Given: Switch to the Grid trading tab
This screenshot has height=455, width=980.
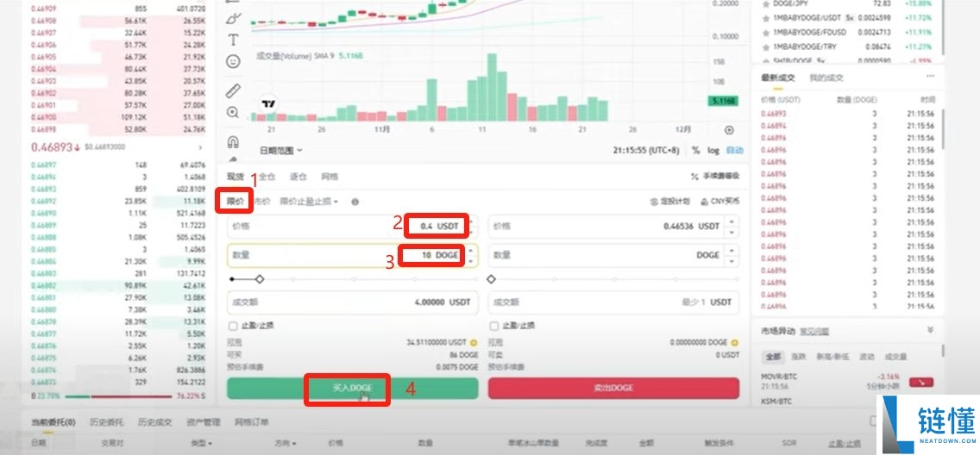Looking at the screenshot, I should pyautogui.click(x=330, y=177).
